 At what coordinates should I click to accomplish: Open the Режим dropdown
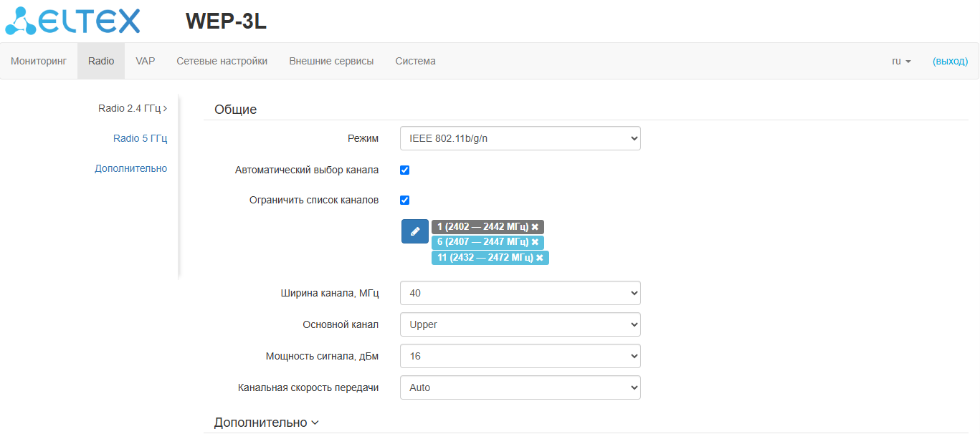520,139
